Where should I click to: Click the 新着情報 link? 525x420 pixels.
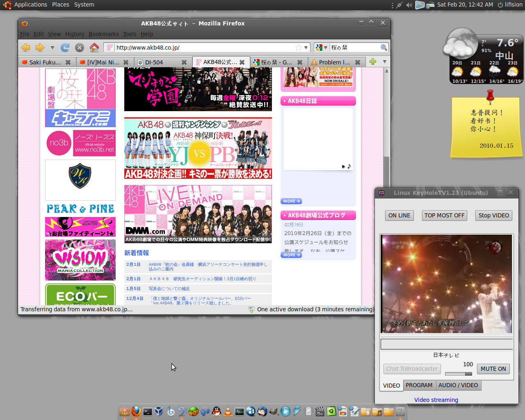tap(137, 253)
